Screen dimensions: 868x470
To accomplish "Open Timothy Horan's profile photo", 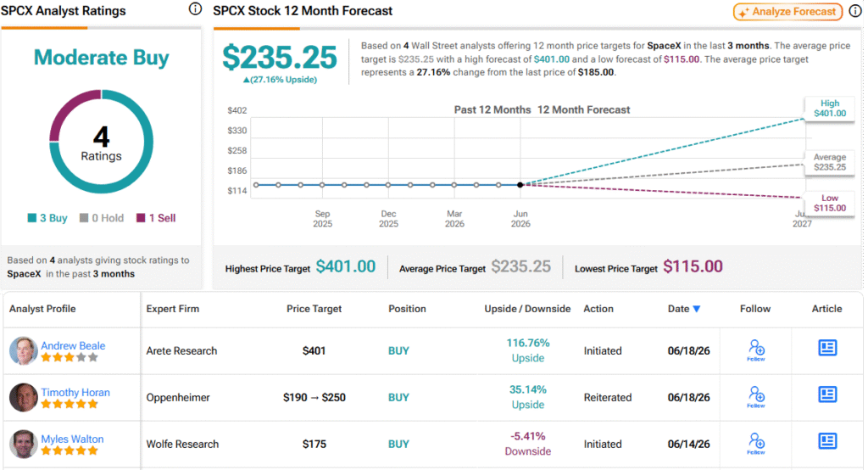I will (x=23, y=397).
